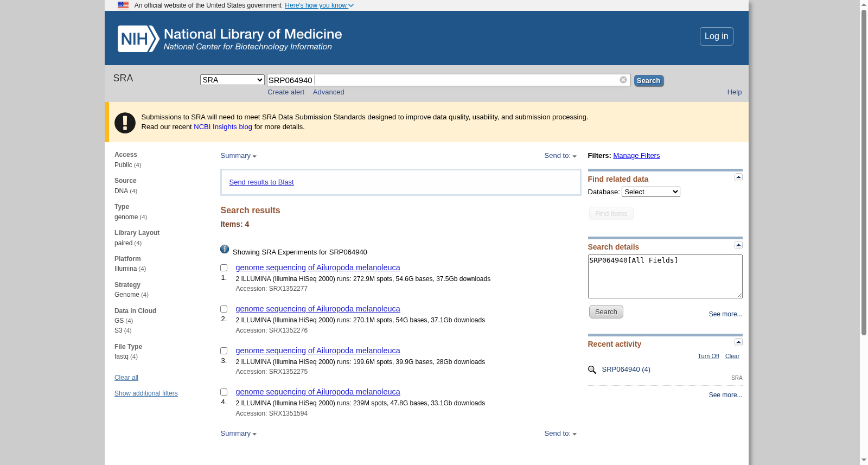Open the top Send to menu
This screenshot has width=868, height=465.
click(x=560, y=156)
